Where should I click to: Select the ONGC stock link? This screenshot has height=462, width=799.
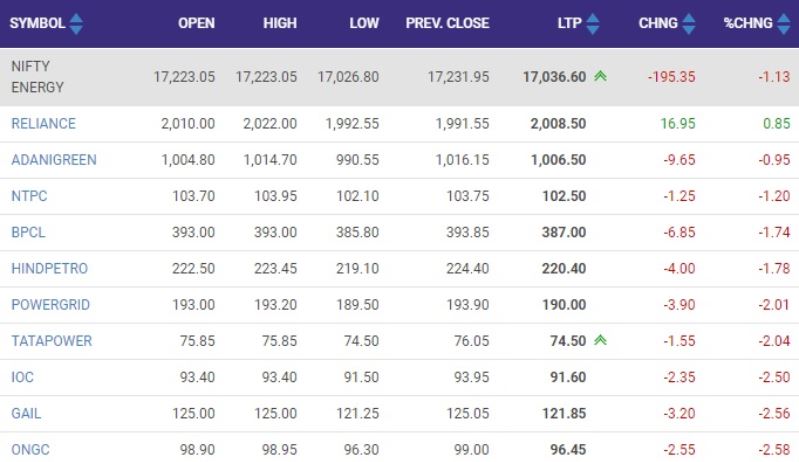coord(30,449)
